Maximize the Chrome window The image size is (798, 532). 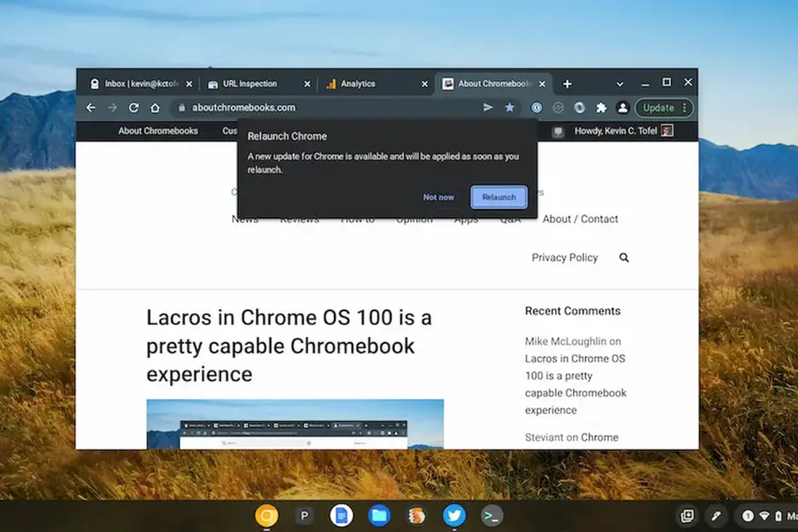(666, 82)
